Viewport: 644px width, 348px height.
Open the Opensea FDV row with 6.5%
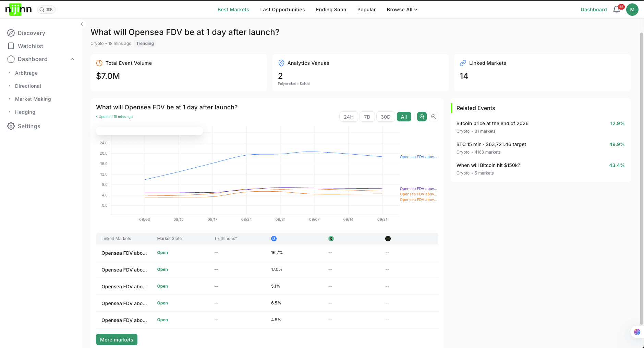[x=267, y=303]
